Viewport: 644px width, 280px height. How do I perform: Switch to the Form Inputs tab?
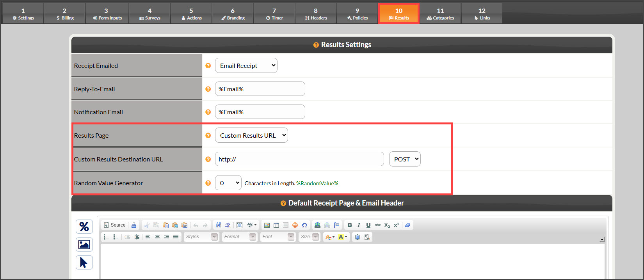pyautogui.click(x=107, y=14)
